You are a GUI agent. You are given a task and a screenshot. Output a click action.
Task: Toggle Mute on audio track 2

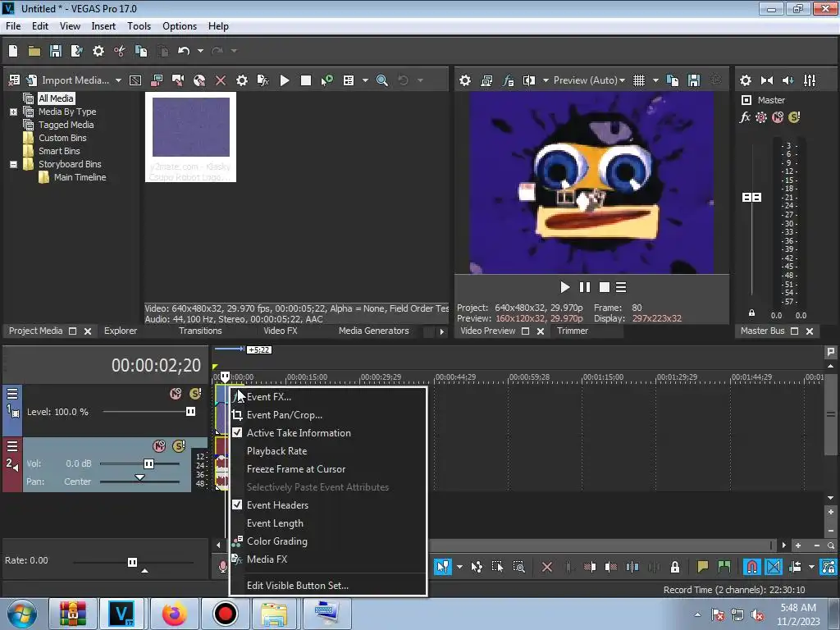click(x=159, y=446)
